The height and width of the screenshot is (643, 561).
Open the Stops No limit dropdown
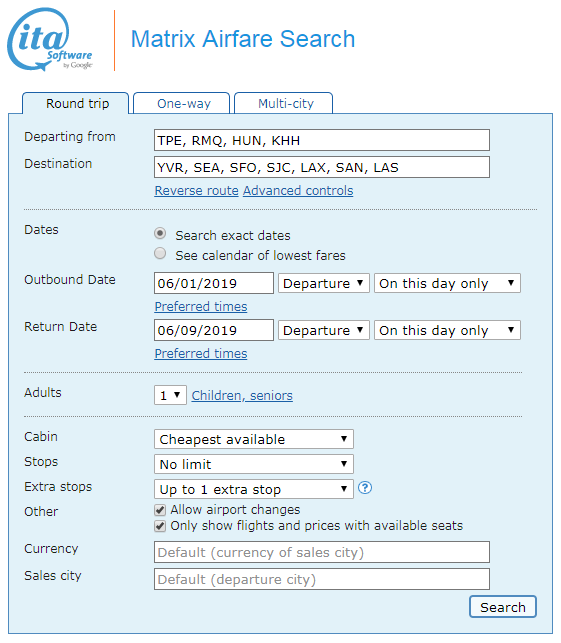click(253, 464)
